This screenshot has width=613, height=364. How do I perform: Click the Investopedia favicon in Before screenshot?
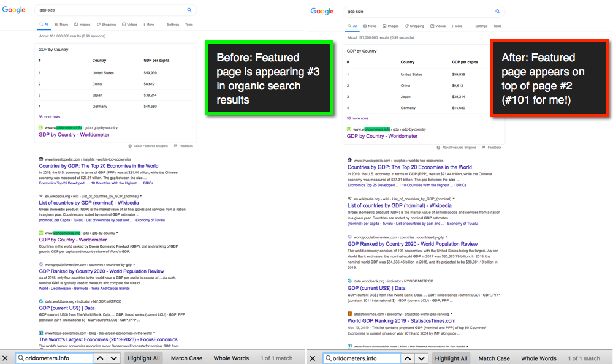(x=41, y=159)
